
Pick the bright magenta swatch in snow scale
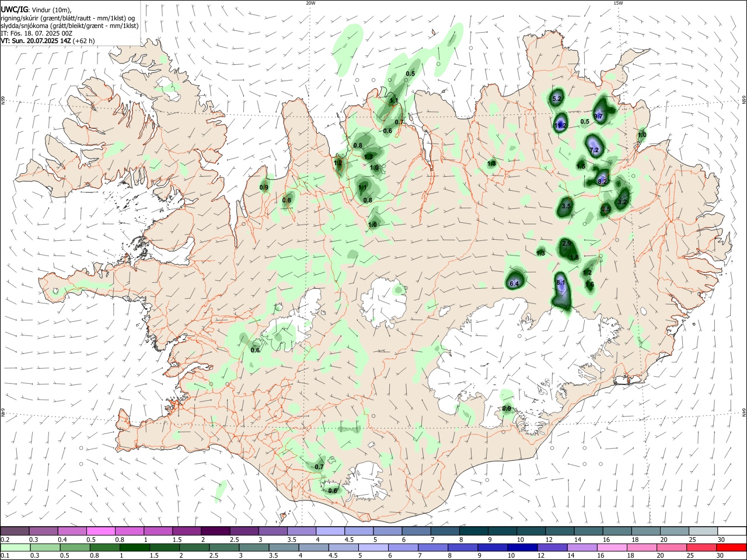[x=101, y=531]
